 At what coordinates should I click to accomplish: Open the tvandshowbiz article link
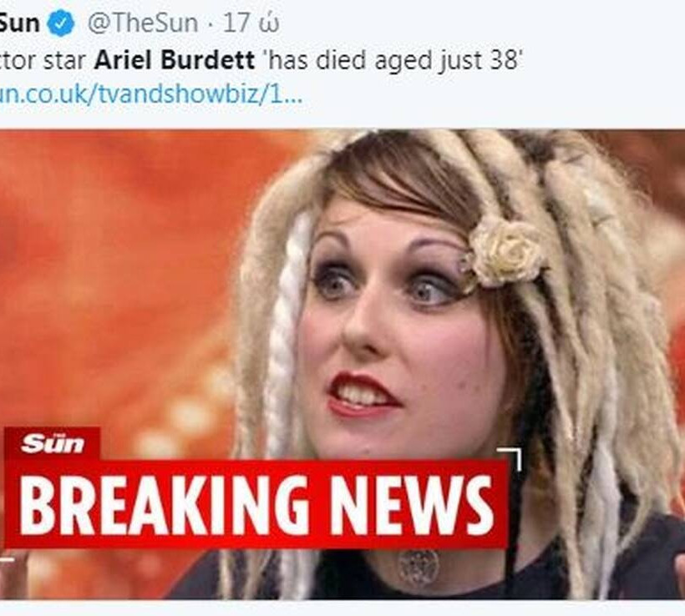(x=150, y=93)
